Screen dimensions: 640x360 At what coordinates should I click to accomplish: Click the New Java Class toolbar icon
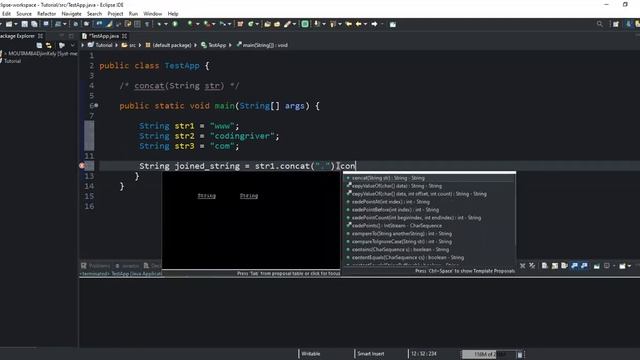(x=251, y=24)
